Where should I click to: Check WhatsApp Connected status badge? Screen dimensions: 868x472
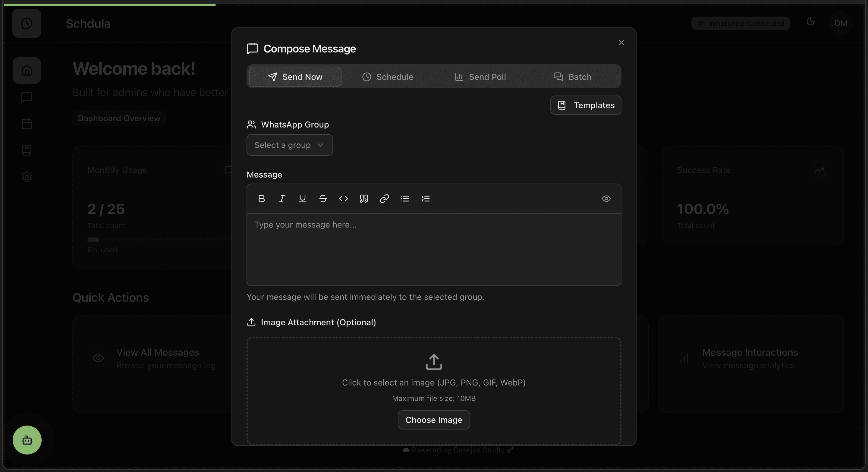pyautogui.click(x=740, y=23)
